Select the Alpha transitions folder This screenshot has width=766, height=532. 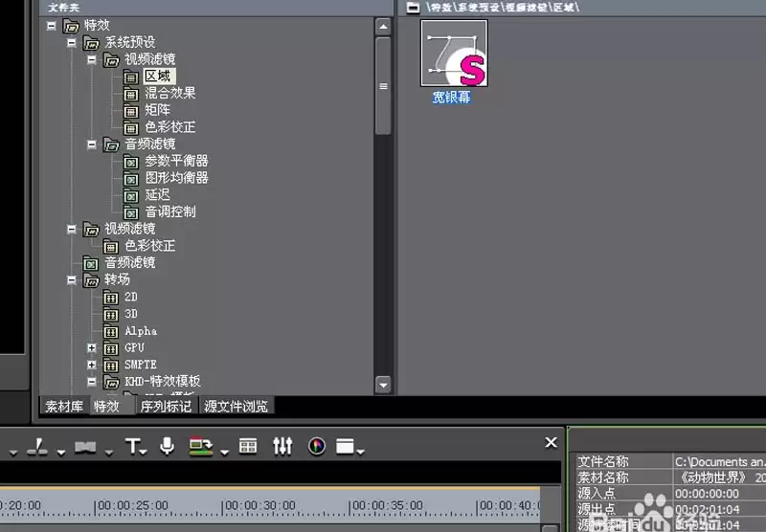141,331
